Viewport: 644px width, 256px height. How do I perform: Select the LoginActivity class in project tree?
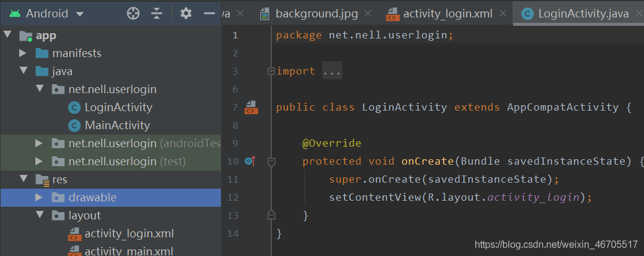(118, 108)
